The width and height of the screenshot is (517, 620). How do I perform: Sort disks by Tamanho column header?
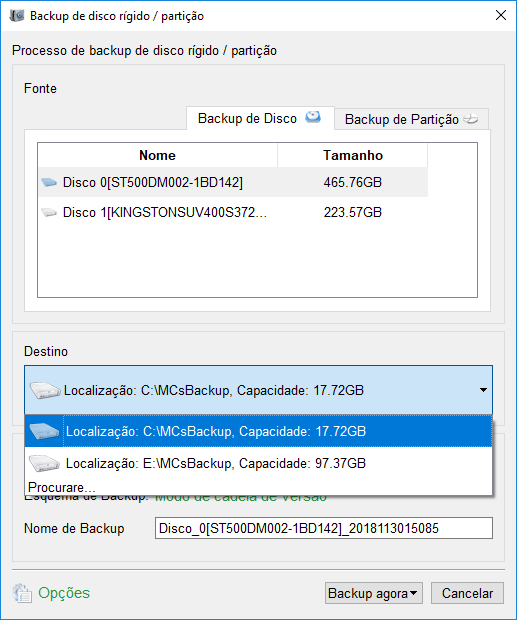click(x=353, y=155)
